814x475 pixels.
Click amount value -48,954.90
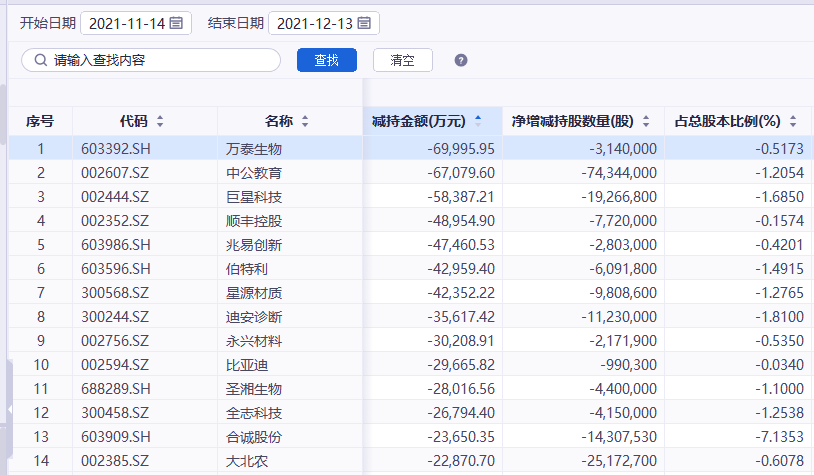pyautogui.click(x=461, y=221)
